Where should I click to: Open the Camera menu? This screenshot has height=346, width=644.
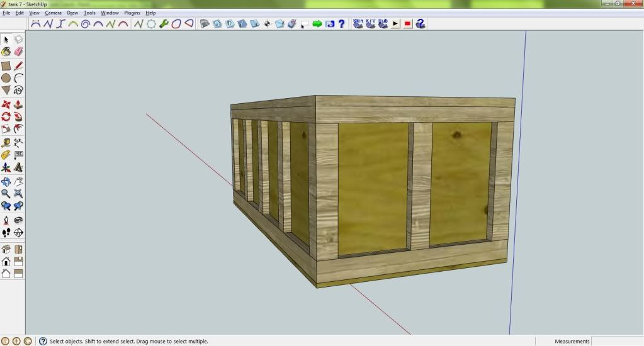[x=53, y=13]
